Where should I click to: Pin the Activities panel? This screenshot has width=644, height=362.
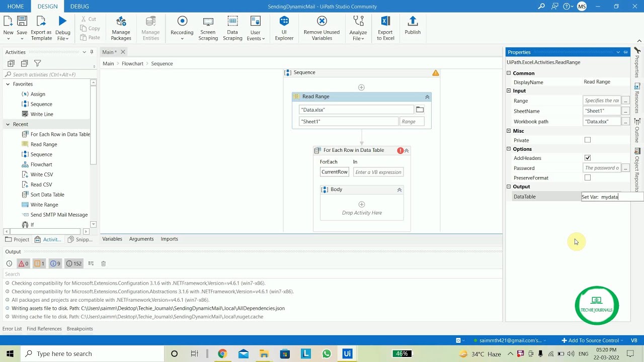(x=92, y=52)
